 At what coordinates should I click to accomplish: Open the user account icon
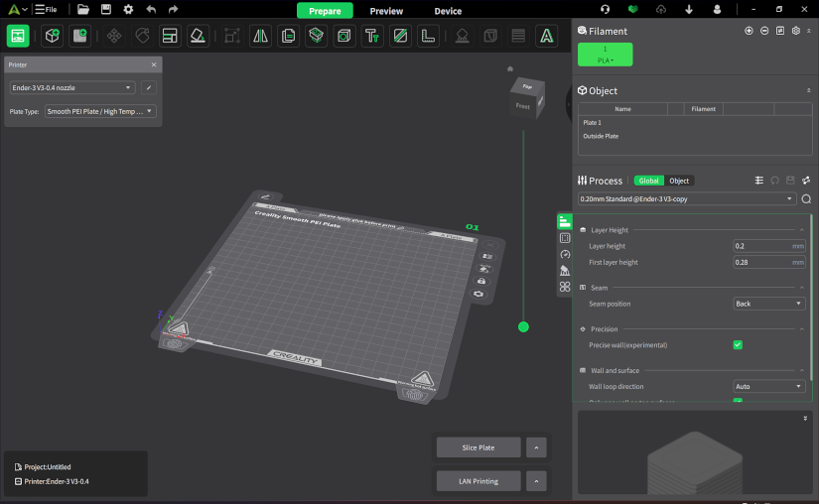717,9
